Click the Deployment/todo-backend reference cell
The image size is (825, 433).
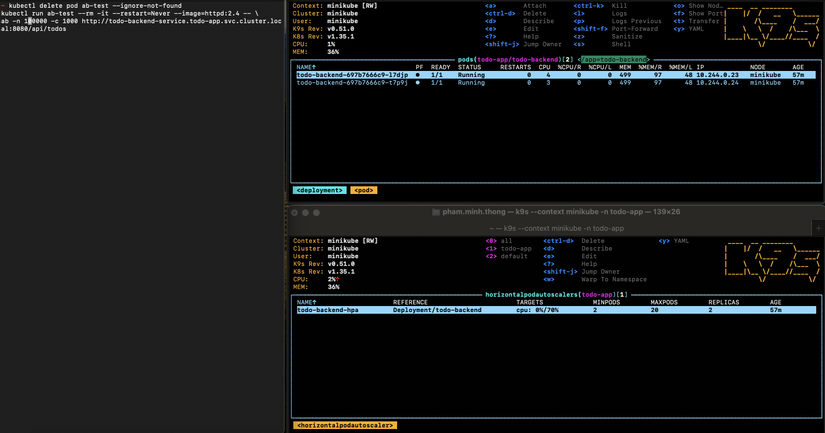(437, 310)
